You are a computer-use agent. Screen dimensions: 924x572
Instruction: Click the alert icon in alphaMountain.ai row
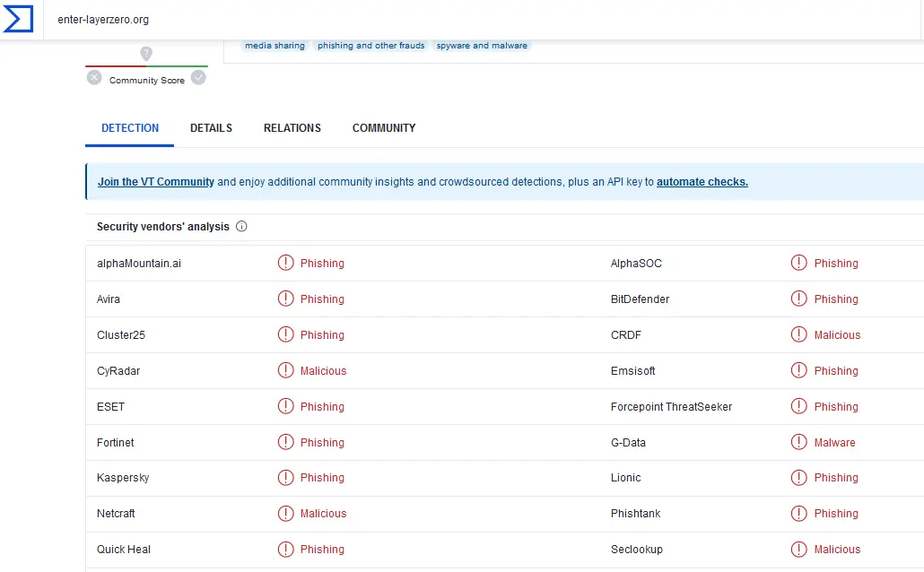[286, 263]
